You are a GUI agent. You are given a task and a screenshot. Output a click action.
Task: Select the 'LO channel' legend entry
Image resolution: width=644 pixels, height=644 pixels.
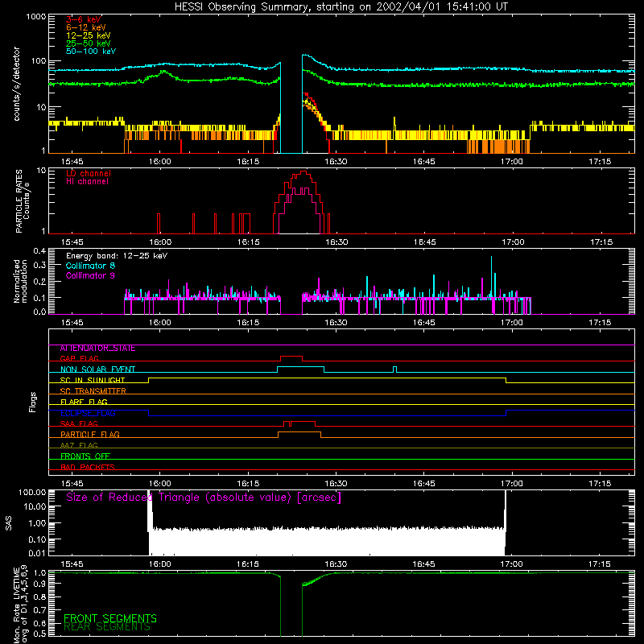[89, 173]
